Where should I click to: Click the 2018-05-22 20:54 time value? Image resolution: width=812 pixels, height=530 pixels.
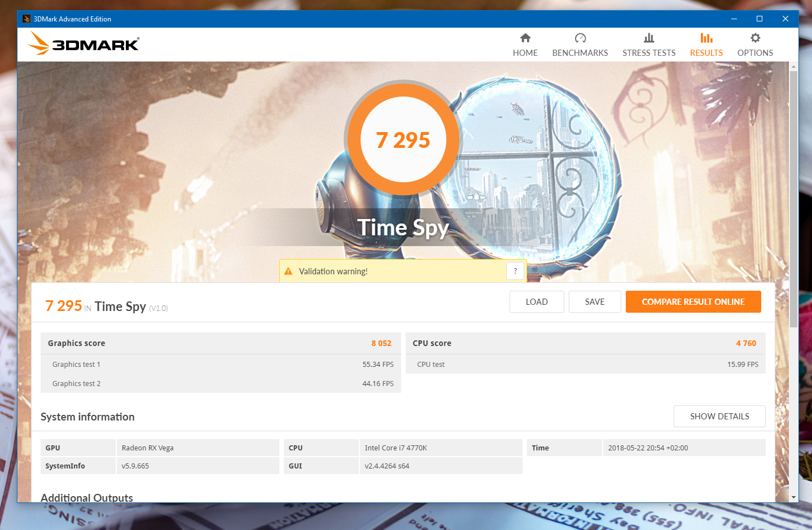click(648, 448)
